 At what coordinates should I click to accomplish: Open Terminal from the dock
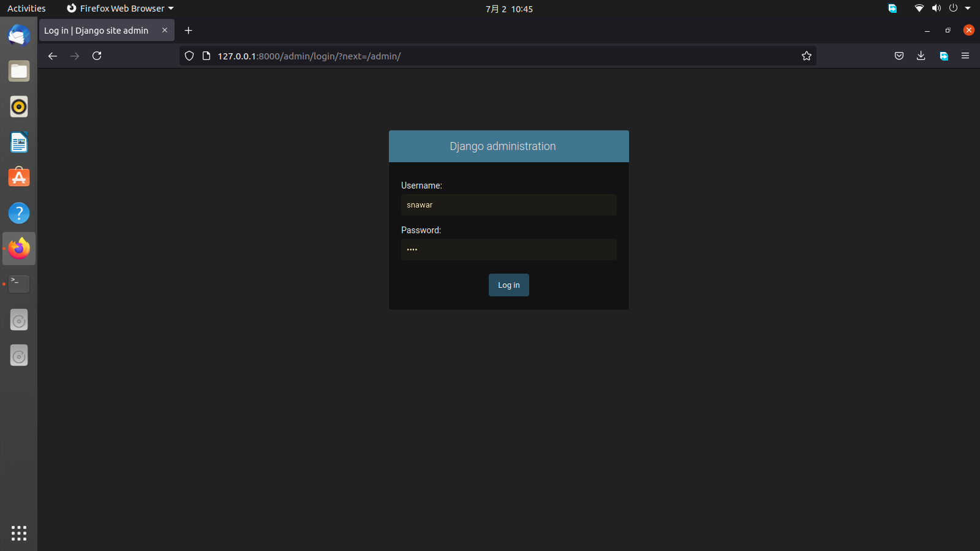tap(19, 284)
